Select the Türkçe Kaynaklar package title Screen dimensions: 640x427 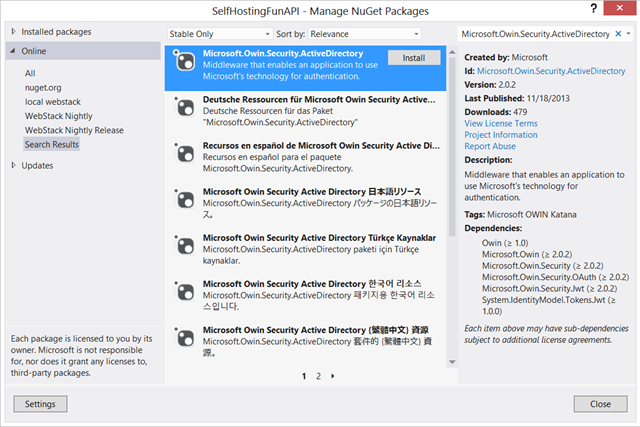(x=319, y=238)
